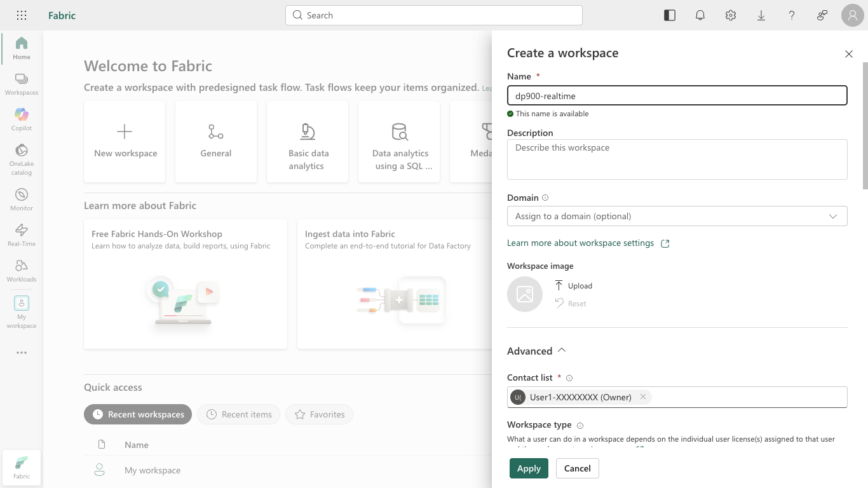This screenshot has height=488, width=868.
Task: Open the feedback icon in header
Action: (822, 15)
